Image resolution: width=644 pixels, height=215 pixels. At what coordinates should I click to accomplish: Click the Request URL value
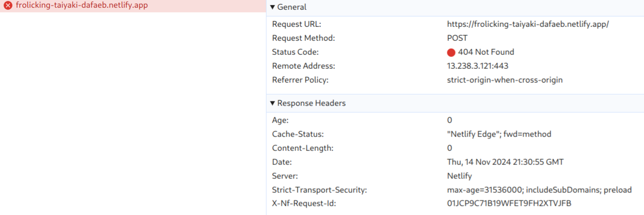point(528,24)
